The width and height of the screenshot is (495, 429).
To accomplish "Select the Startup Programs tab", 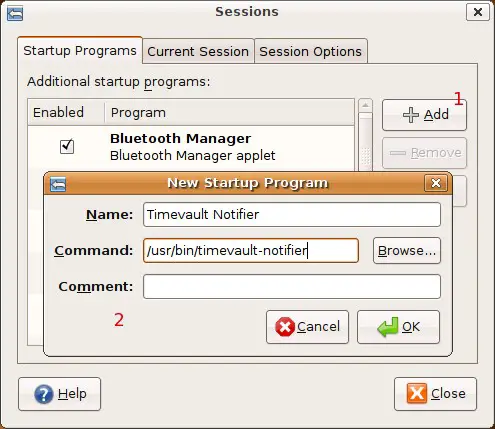I will pyautogui.click(x=80, y=51).
